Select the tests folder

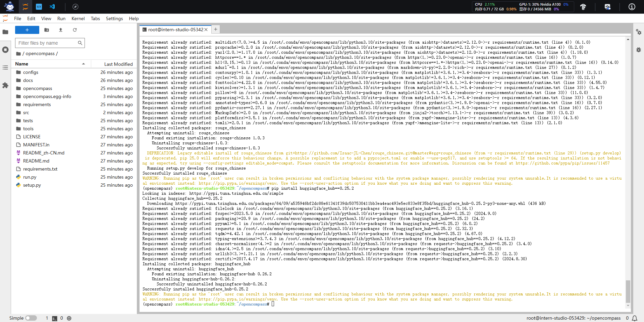point(74,121)
